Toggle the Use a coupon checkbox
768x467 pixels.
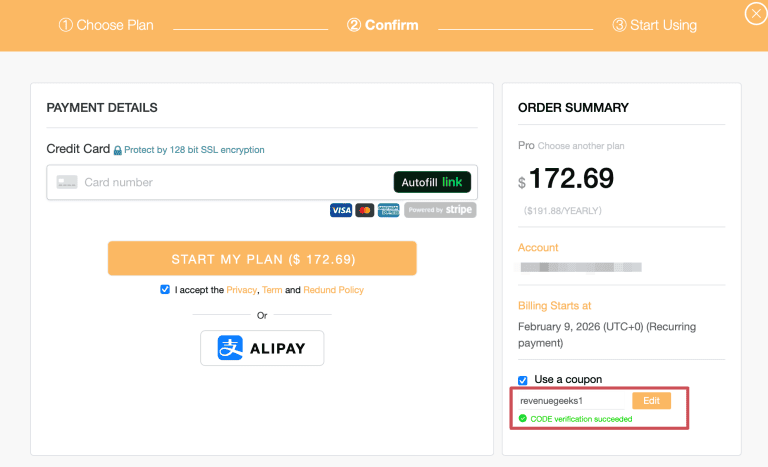tap(523, 380)
